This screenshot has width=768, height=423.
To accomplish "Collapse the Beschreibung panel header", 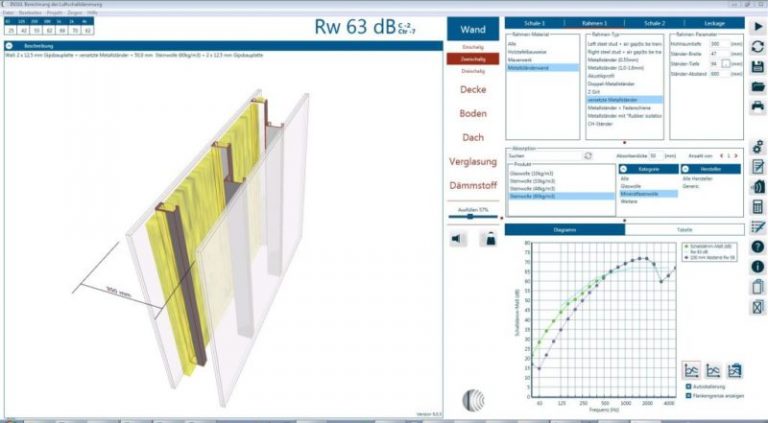I will (8, 45).
